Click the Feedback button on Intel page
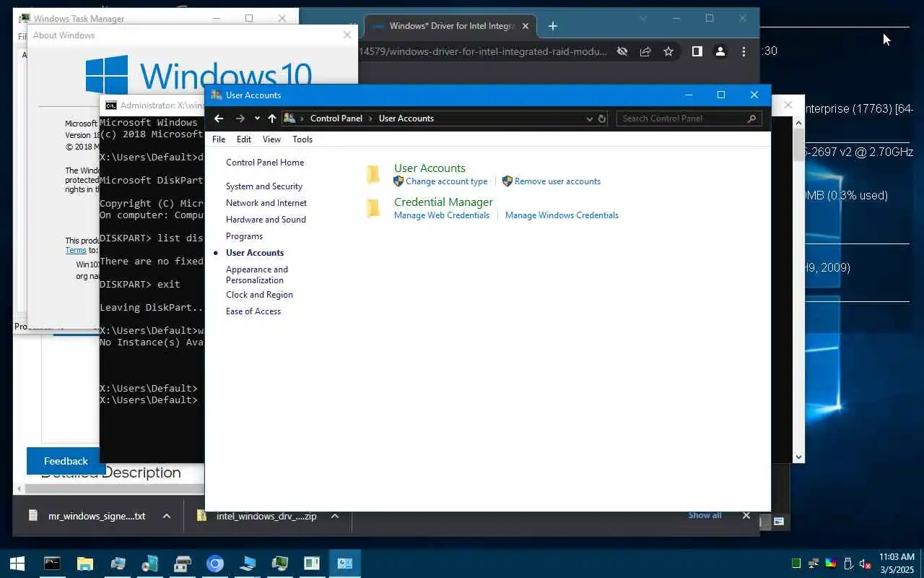The image size is (924, 578). click(66, 461)
